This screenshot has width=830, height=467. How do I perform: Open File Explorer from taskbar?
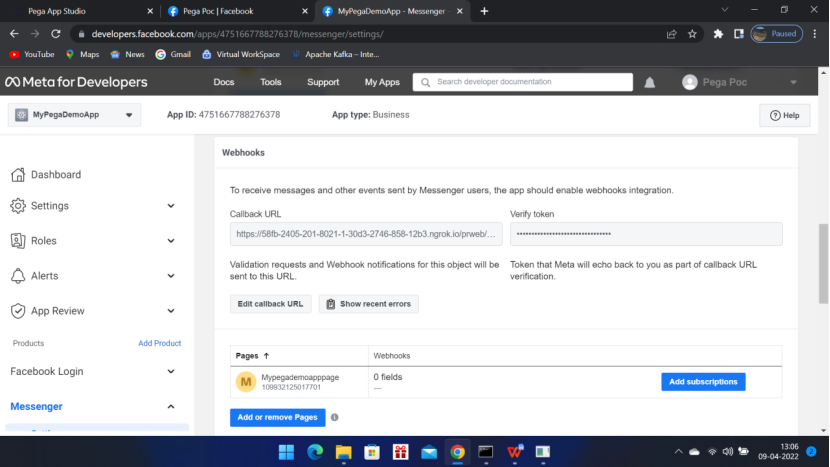coord(344,452)
